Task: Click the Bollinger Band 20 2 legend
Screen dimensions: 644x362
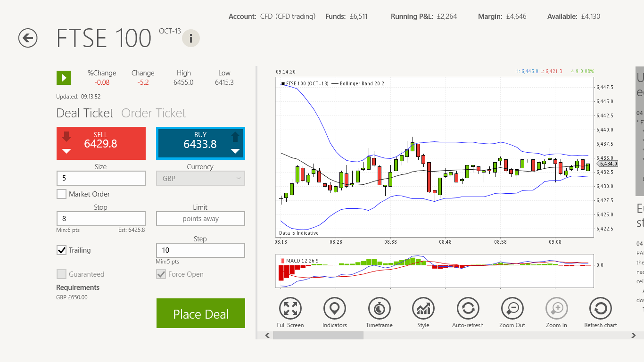Action: pyautogui.click(x=358, y=83)
